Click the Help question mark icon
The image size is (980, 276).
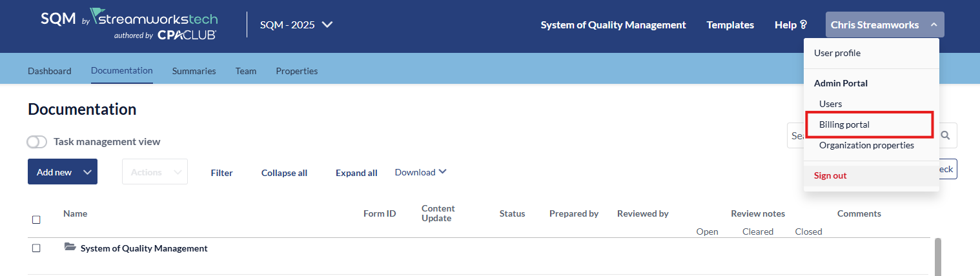coord(803,25)
